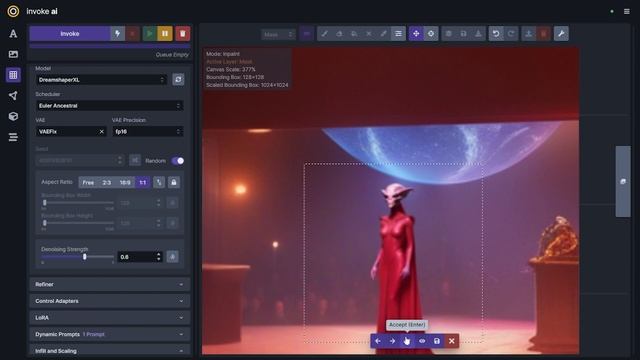Screen dimensions: 640x360
Task: Resume the queue with green play button
Action: coord(149,33)
